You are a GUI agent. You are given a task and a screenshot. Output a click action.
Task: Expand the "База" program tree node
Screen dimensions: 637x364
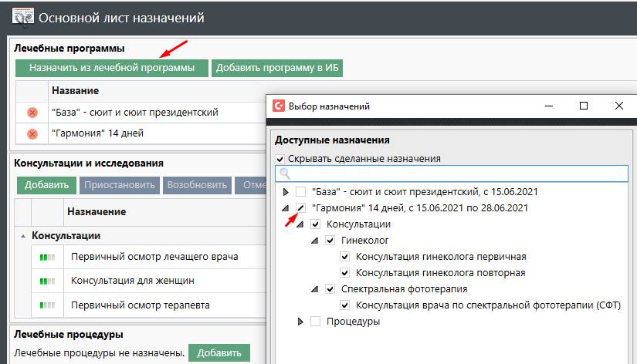pos(286,191)
